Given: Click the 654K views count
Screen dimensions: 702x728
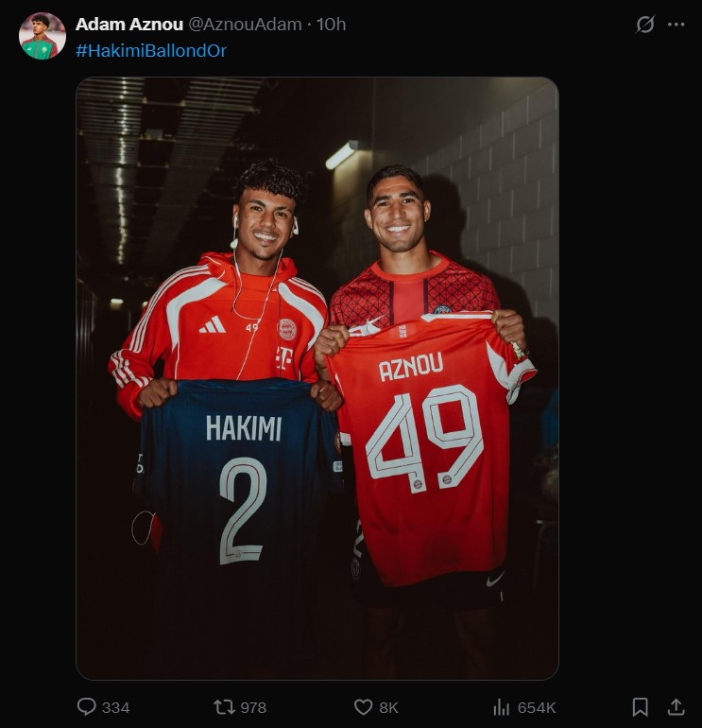Looking at the screenshot, I should click(x=536, y=707).
